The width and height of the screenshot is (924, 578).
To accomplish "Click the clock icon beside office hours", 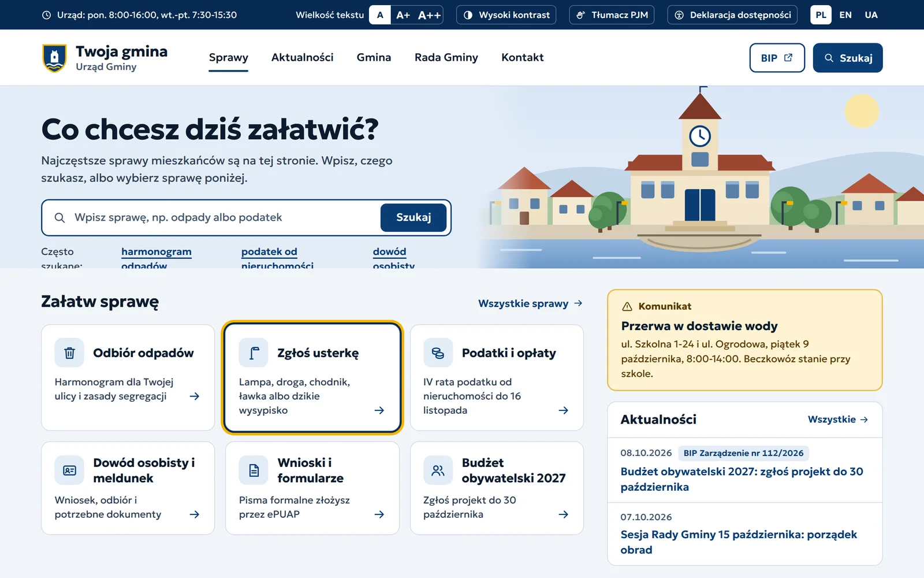I will click(47, 15).
